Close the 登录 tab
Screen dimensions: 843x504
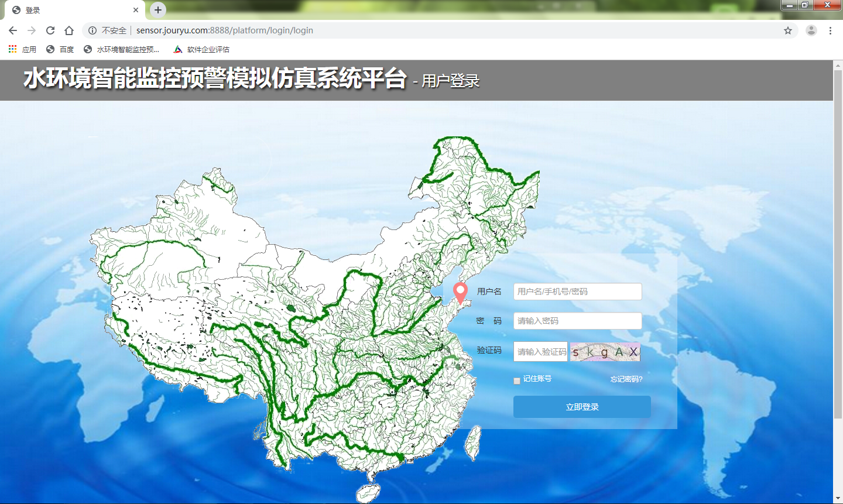tap(136, 10)
